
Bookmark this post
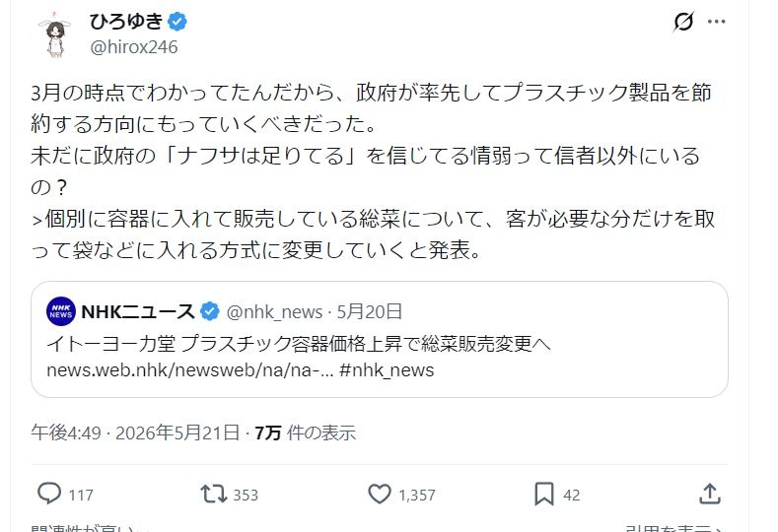coord(543,494)
